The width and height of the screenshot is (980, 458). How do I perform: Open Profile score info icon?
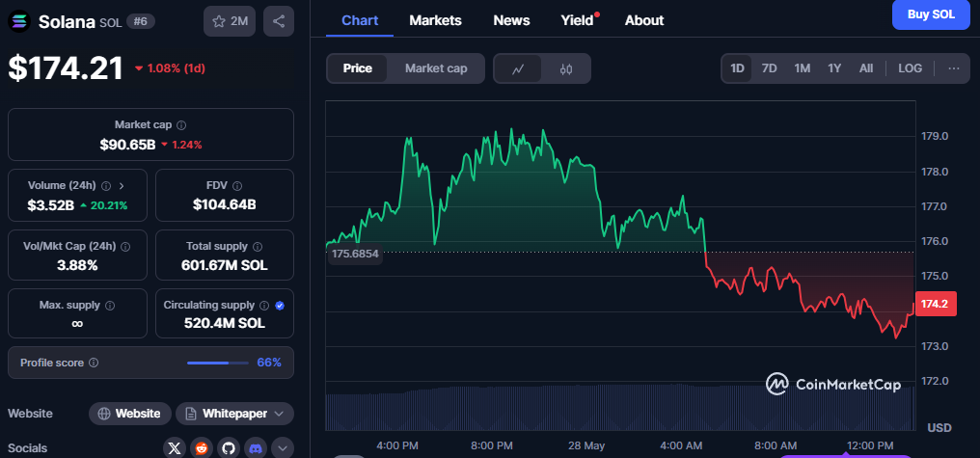click(94, 363)
